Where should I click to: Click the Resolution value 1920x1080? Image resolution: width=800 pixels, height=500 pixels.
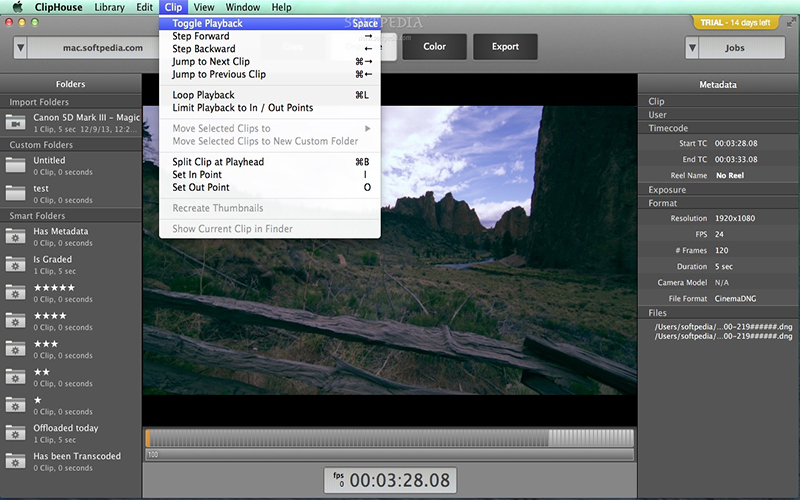(x=735, y=218)
